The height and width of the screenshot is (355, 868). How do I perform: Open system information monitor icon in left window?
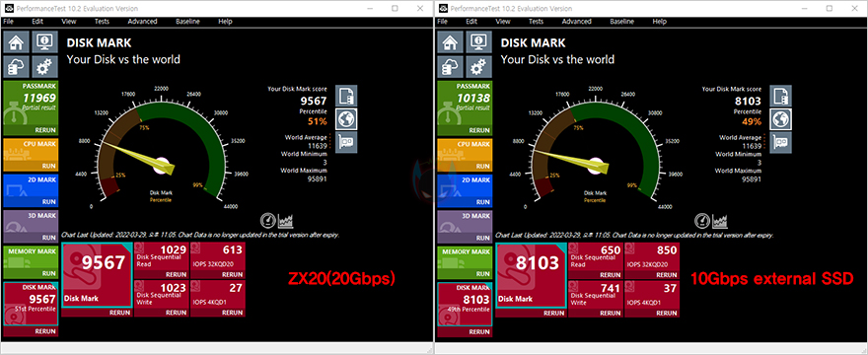point(44,42)
